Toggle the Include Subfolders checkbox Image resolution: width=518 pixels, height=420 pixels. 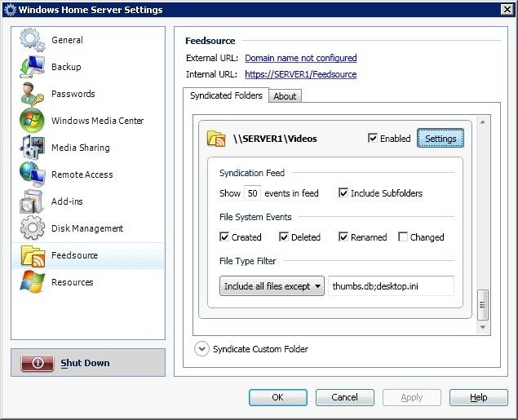pos(343,192)
